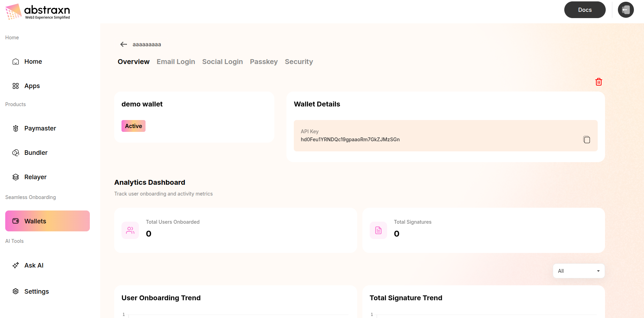Click the Apps grid icon
Screen dimensions: 644x318
click(15, 86)
